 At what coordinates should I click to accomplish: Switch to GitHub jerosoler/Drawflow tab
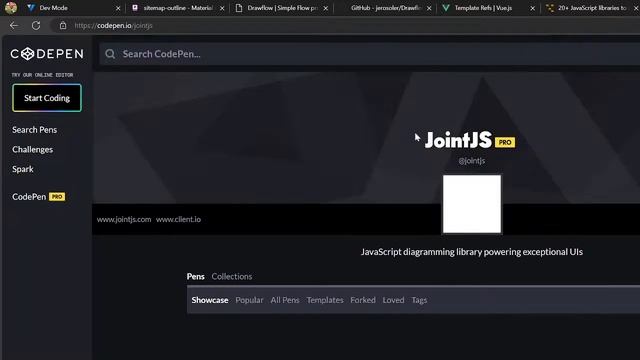coord(384,8)
